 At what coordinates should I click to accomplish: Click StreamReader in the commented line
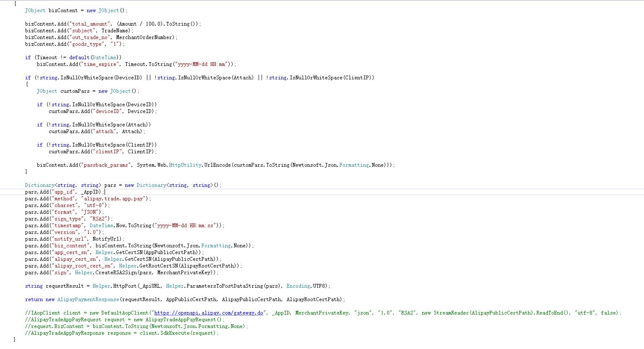tap(451, 313)
